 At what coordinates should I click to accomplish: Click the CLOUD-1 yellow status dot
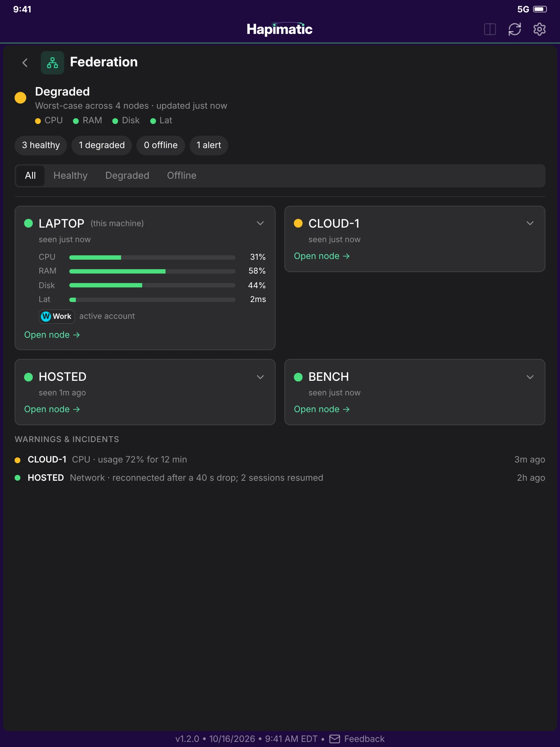(298, 223)
